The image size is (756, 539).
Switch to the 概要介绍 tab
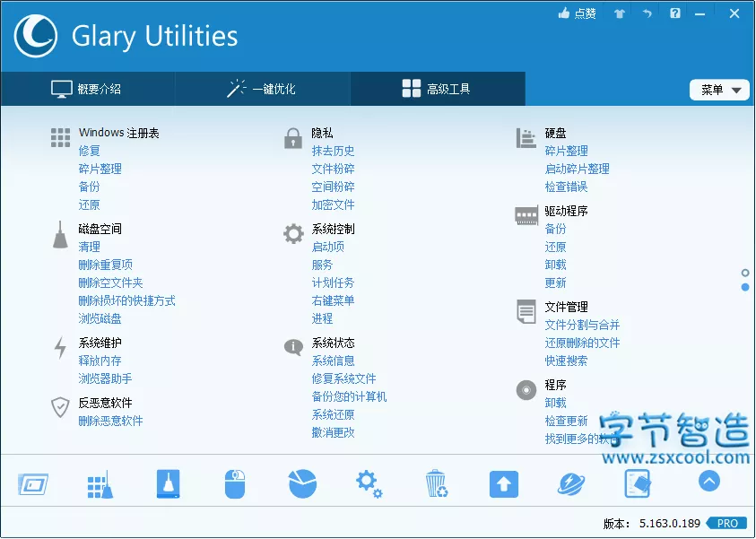[87, 89]
